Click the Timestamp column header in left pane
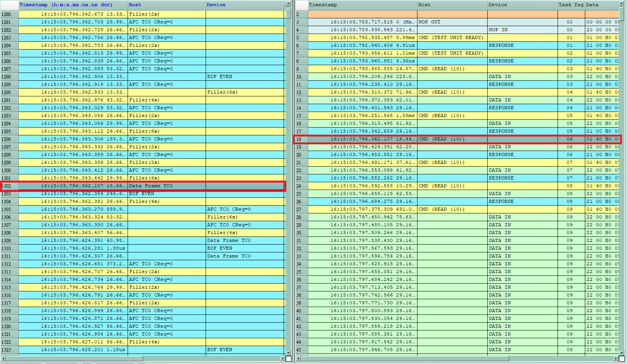Image resolution: width=627 pixels, height=364 pixels. coord(73,5)
